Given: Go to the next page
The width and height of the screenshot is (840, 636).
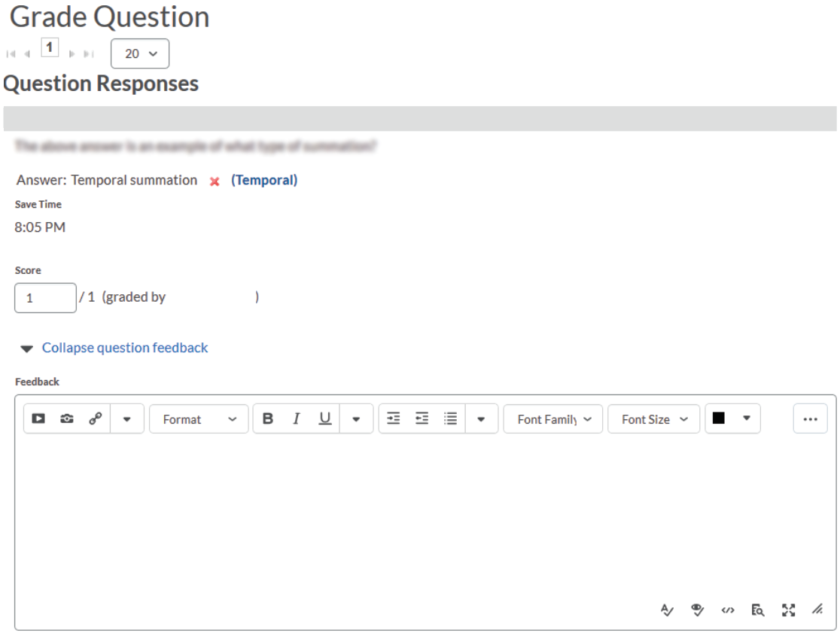Looking at the screenshot, I should click(x=72, y=53).
